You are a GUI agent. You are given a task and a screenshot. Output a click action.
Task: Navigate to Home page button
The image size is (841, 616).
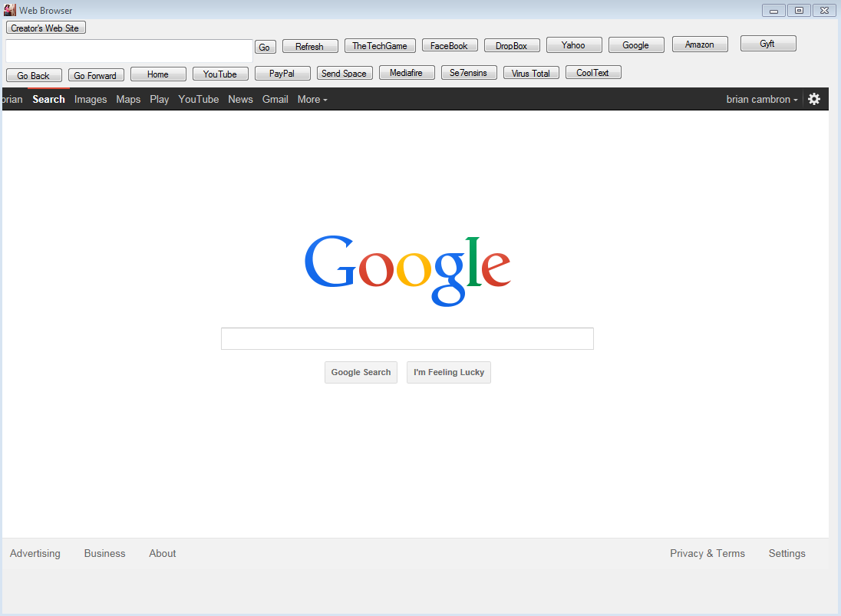click(x=158, y=74)
